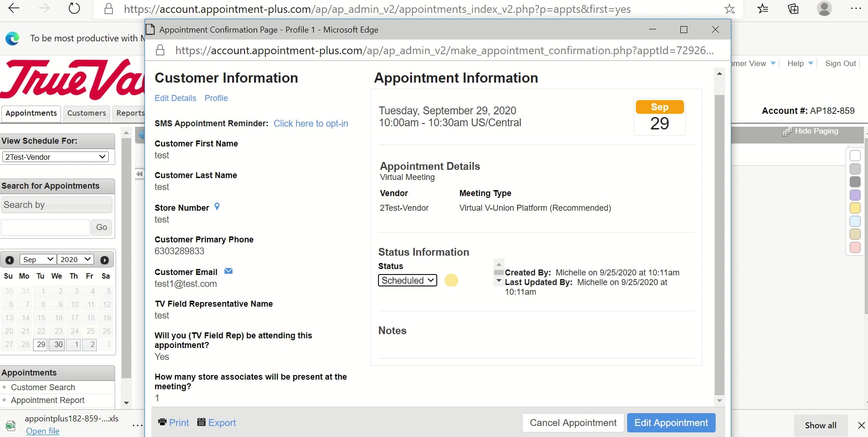Click the Cancel Appointment button
Screen dimensions: 868x437
tap(573, 423)
